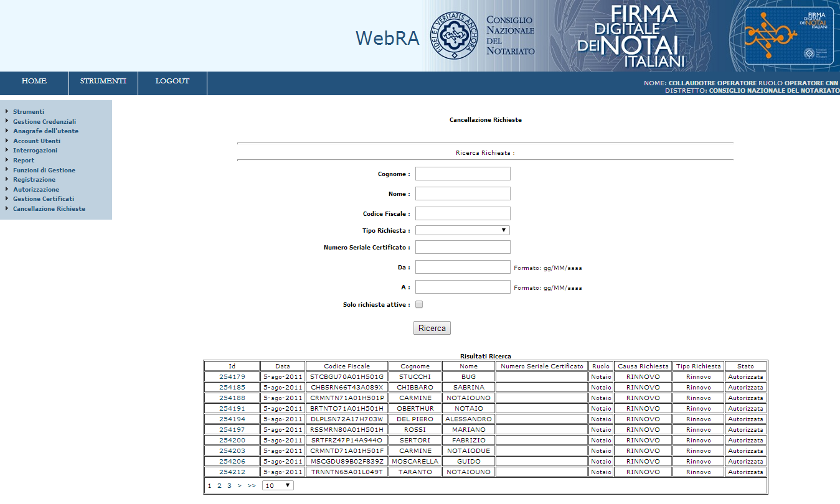Click surname STUCCHI in results
Screen dimensions: 840x504
click(415, 376)
